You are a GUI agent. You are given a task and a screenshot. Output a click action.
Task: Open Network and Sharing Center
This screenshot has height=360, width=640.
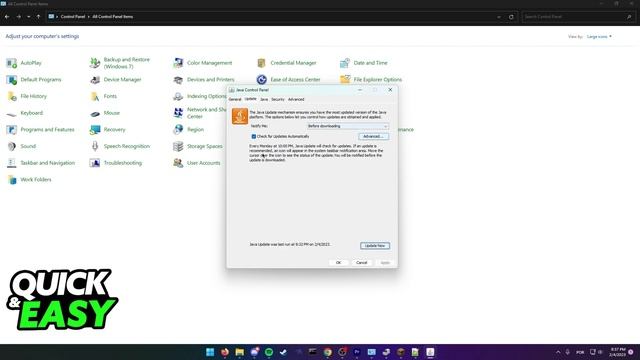coord(200,113)
